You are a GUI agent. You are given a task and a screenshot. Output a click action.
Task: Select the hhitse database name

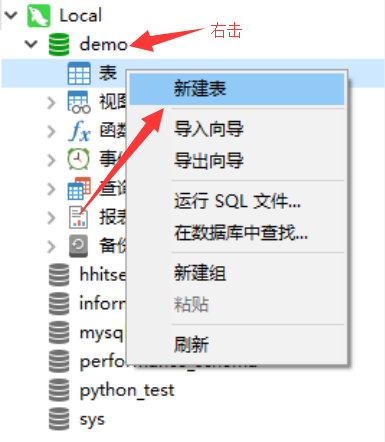point(103,275)
